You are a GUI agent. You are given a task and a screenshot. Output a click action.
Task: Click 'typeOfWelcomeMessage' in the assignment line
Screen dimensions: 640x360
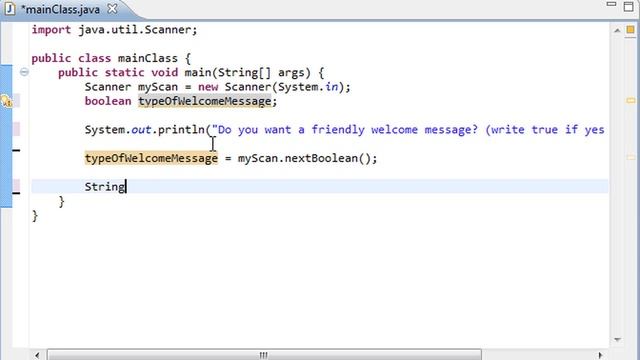(151, 158)
